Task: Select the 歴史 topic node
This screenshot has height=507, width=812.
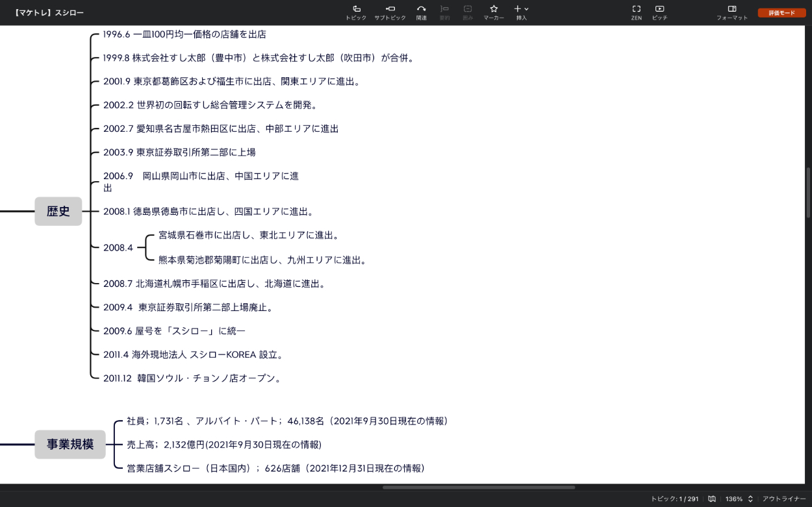Action: pyautogui.click(x=58, y=211)
